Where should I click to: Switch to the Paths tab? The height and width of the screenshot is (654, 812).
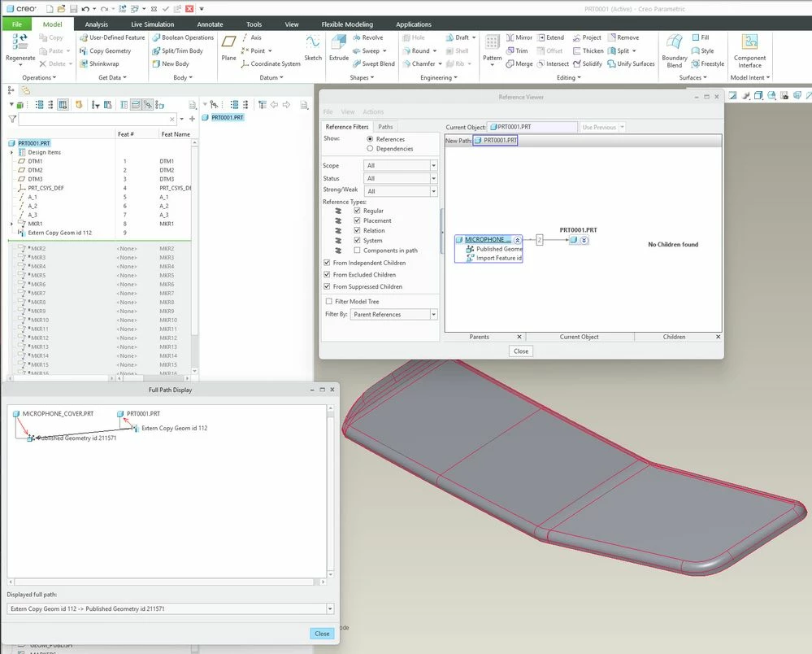(385, 127)
